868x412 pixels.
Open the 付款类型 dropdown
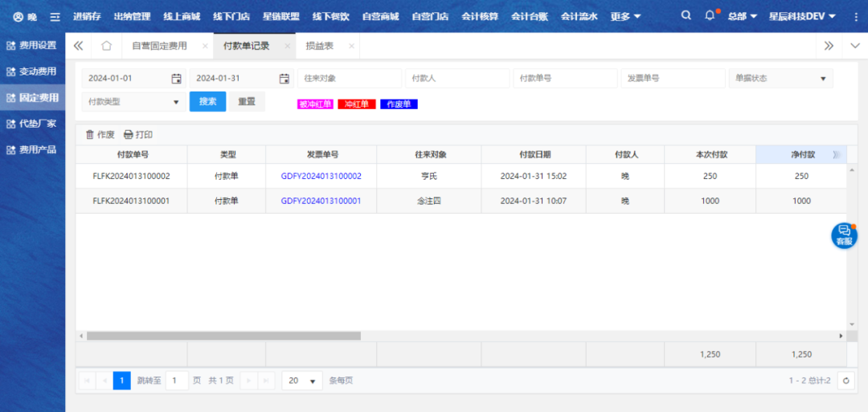[x=133, y=102]
